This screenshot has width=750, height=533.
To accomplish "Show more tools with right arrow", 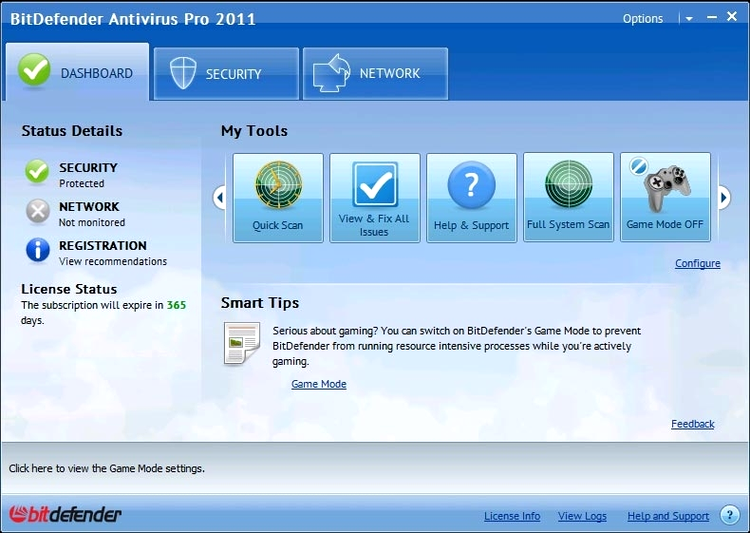I will 724,197.
